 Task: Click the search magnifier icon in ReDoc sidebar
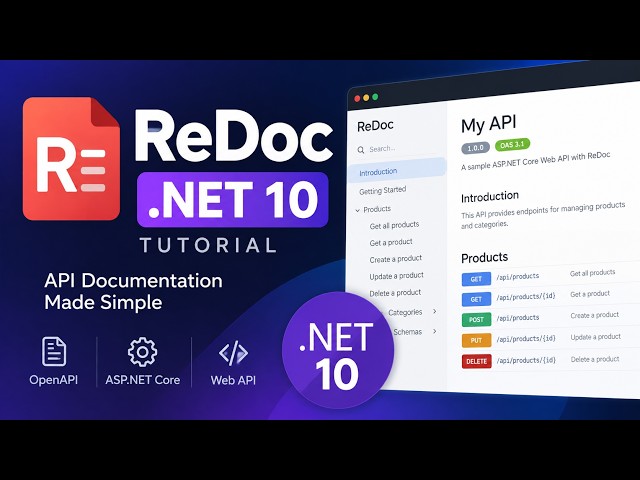[x=361, y=150]
